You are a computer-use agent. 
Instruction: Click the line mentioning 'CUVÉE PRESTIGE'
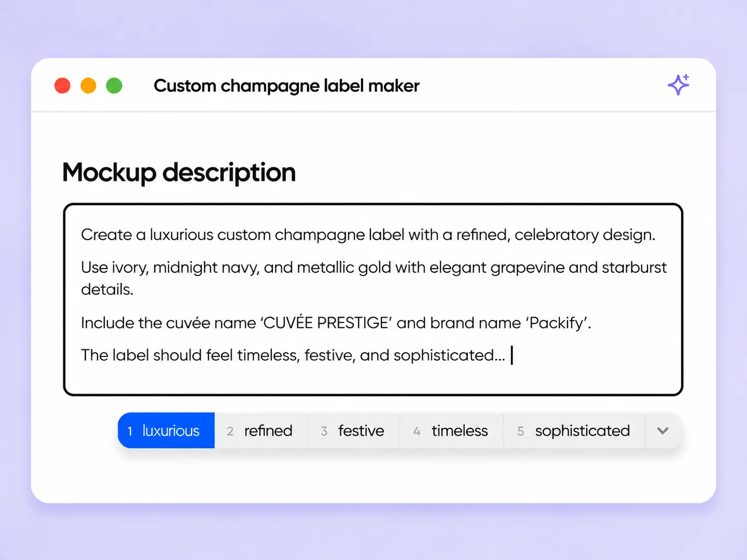[336, 323]
